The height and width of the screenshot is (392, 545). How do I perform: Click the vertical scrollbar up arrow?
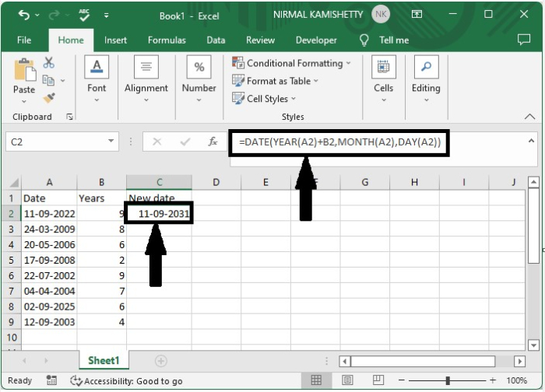pyautogui.click(x=533, y=182)
